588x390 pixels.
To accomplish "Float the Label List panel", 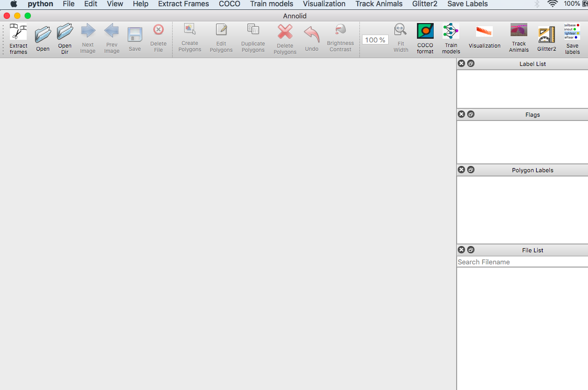I will click(x=471, y=63).
